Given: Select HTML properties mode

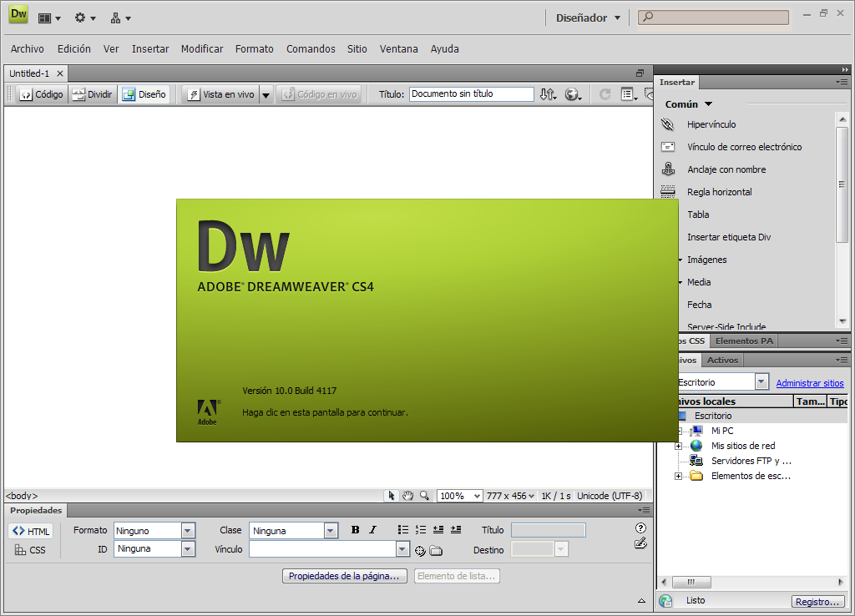Looking at the screenshot, I should tap(31, 531).
